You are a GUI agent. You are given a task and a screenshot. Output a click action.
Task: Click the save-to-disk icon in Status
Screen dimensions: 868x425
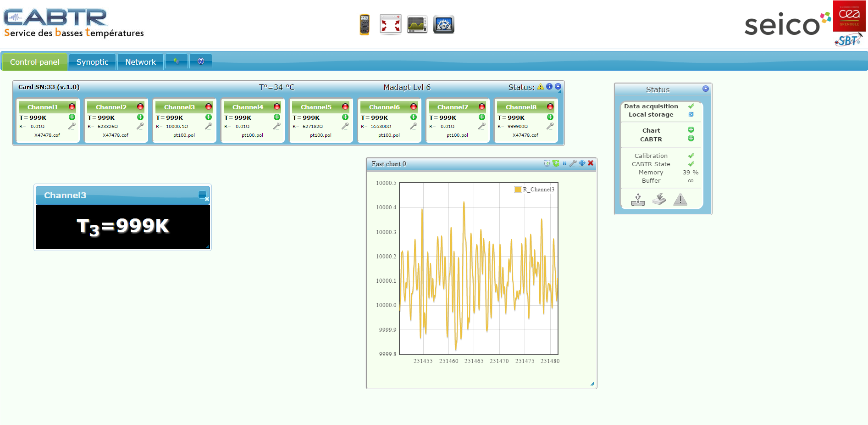point(659,199)
